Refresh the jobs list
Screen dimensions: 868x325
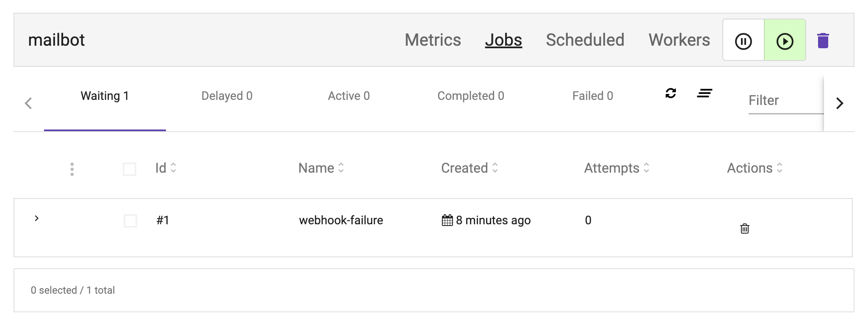(671, 93)
